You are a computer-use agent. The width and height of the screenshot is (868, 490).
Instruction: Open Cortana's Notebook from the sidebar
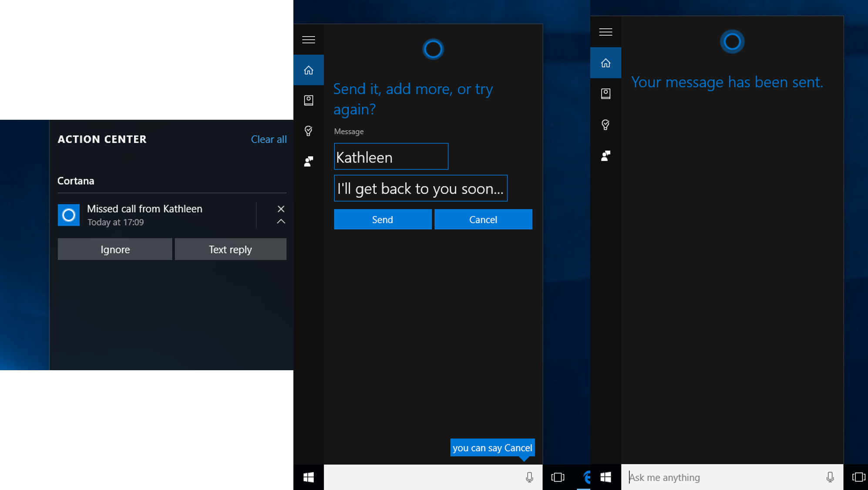tap(309, 100)
